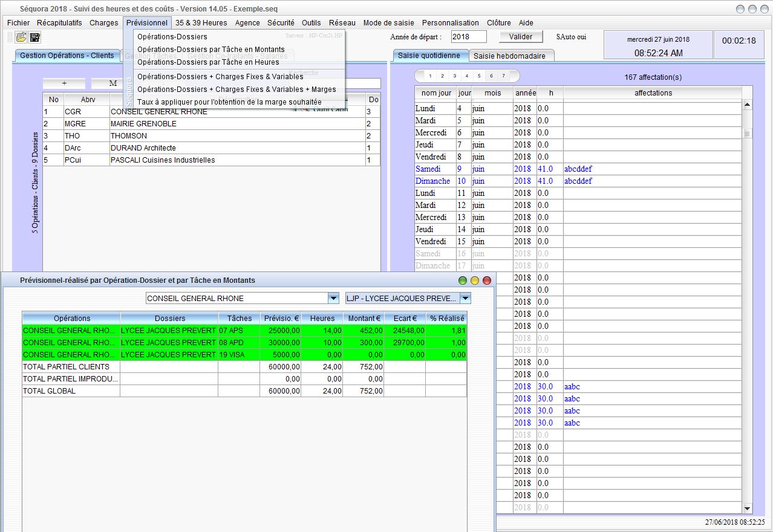Select day 5 in the weekday selector
The width and height of the screenshot is (773, 532).
coord(478,76)
